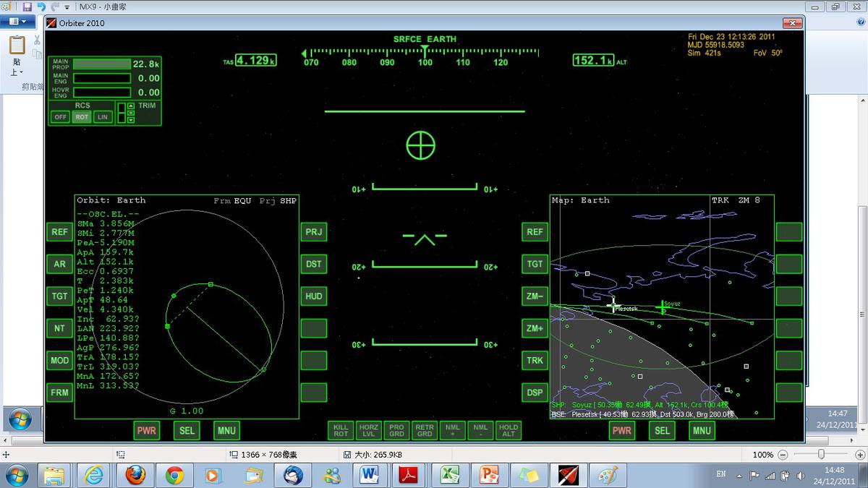Toggle the HOLD ALT autopilot button

point(509,430)
